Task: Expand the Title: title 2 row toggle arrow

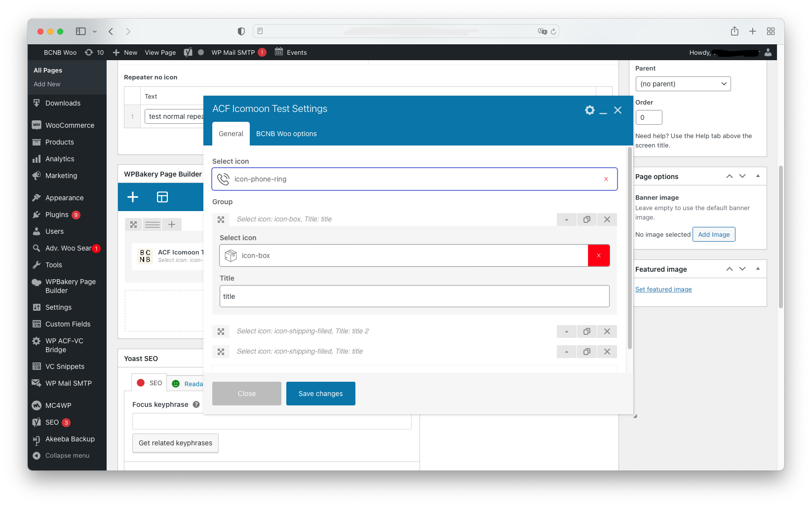Action: pos(566,331)
